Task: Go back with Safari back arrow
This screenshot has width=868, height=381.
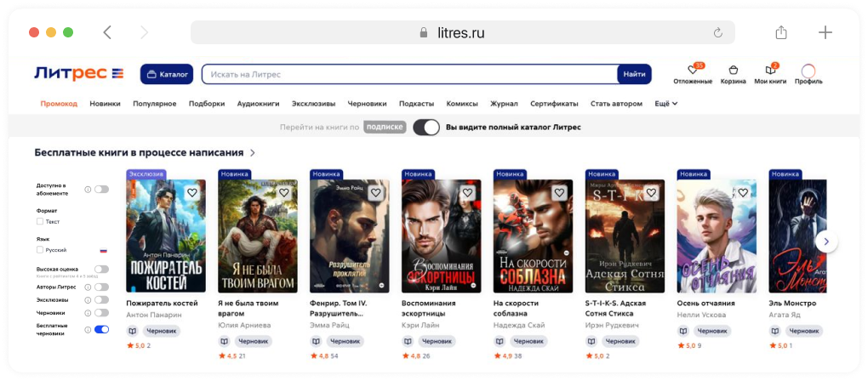Action: click(x=107, y=32)
